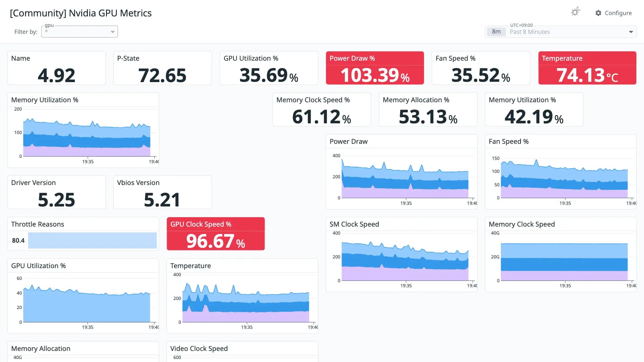Click the Memory Clock Speed 61.12% value

(x=321, y=117)
